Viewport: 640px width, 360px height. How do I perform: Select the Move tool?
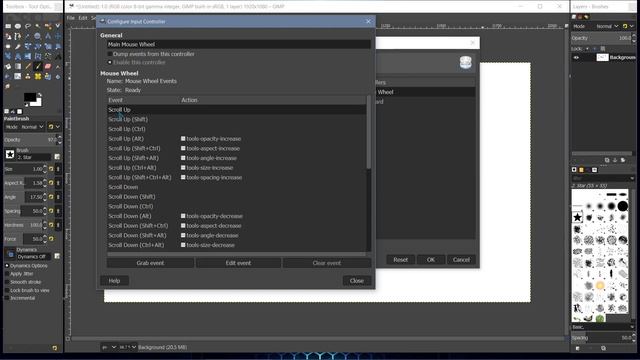pos(58,36)
